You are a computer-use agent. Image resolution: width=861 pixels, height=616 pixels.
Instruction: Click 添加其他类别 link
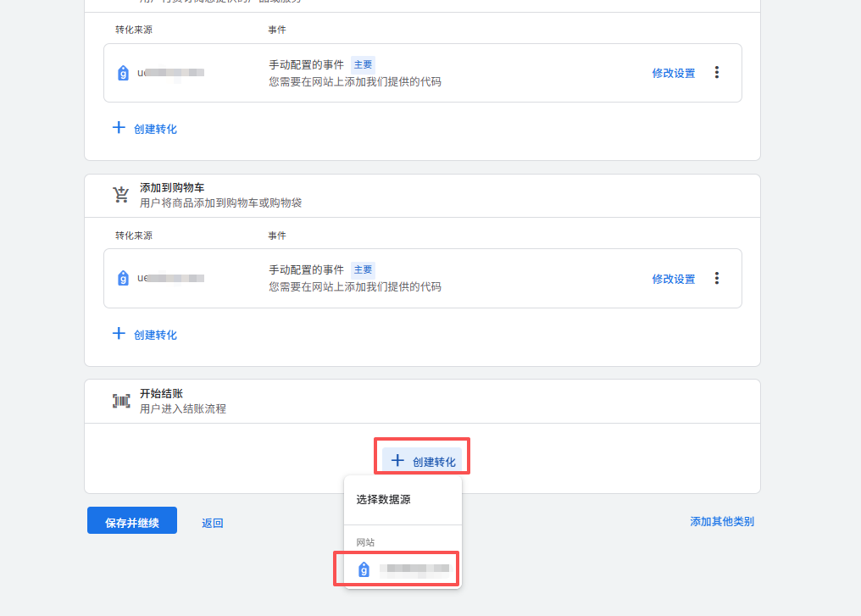click(x=721, y=521)
